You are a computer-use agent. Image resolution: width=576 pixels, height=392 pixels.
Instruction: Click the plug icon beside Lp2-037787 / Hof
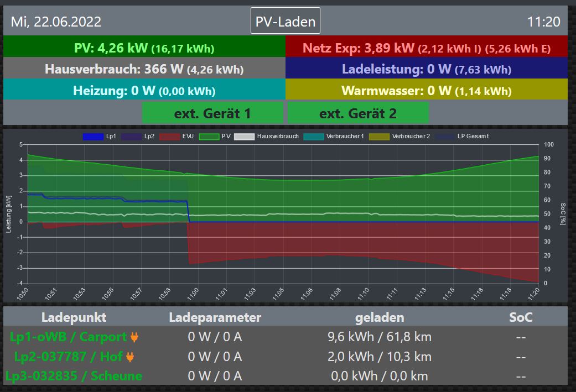130,357
